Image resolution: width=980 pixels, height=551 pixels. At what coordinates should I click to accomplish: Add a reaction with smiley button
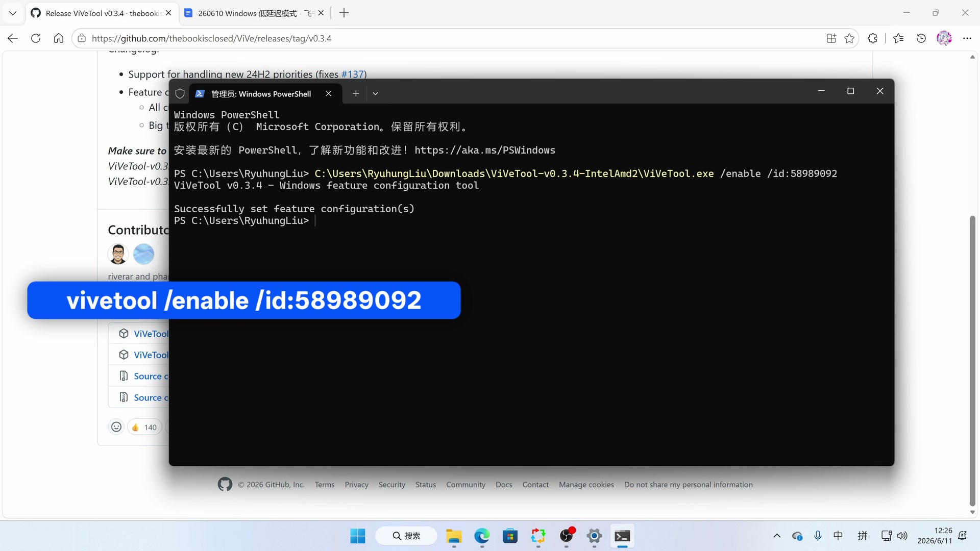[116, 427]
